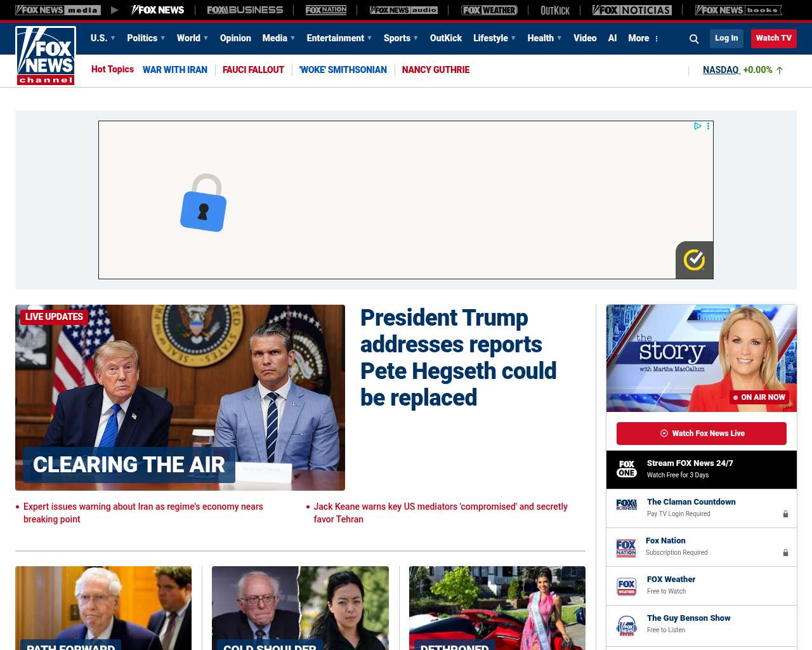Click the Fox Noticias logo in top bar
Screen dimensions: 812x650
(632, 10)
